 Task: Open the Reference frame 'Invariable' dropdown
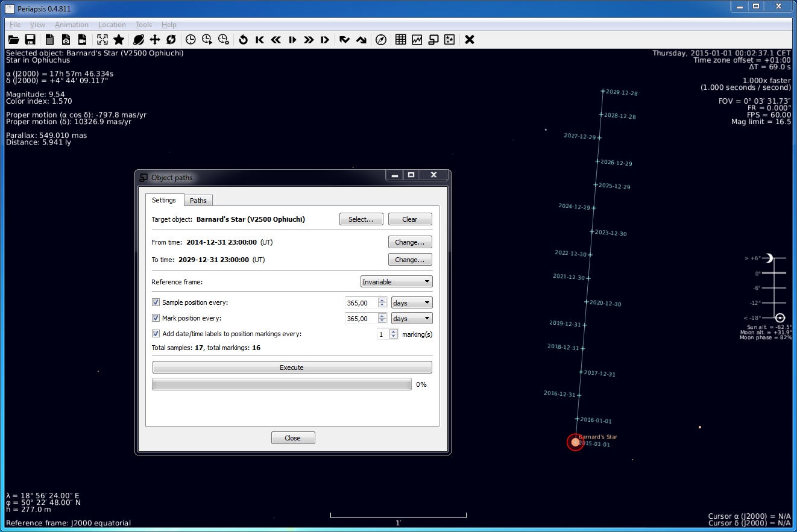click(396, 282)
